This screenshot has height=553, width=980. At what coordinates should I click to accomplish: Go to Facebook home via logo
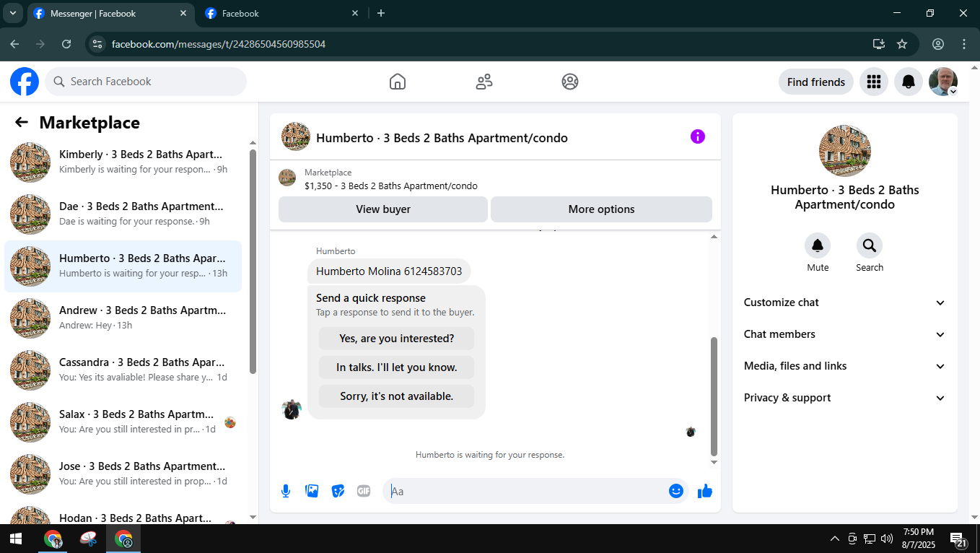tap(25, 82)
